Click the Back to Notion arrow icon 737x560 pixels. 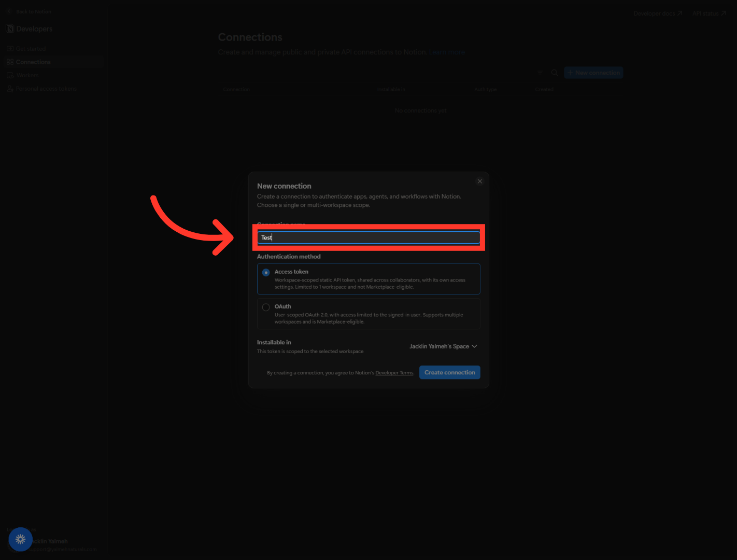coord(9,11)
